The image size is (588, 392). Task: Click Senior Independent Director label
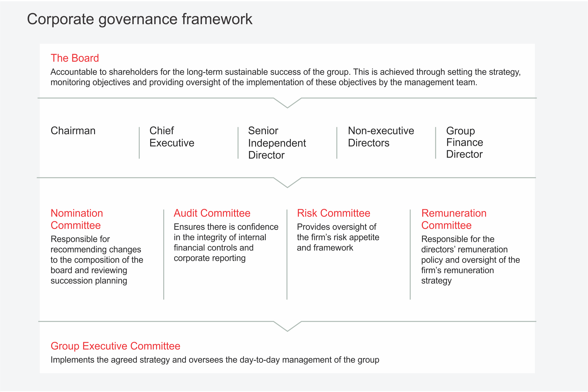277,143
